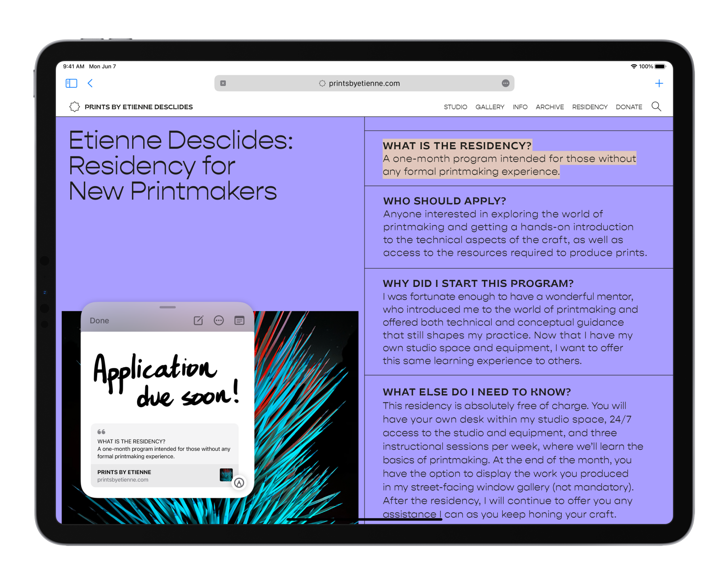This screenshot has width=728, height=586.
Task: Open a new tab with plus icon
Action: (659, 83)
